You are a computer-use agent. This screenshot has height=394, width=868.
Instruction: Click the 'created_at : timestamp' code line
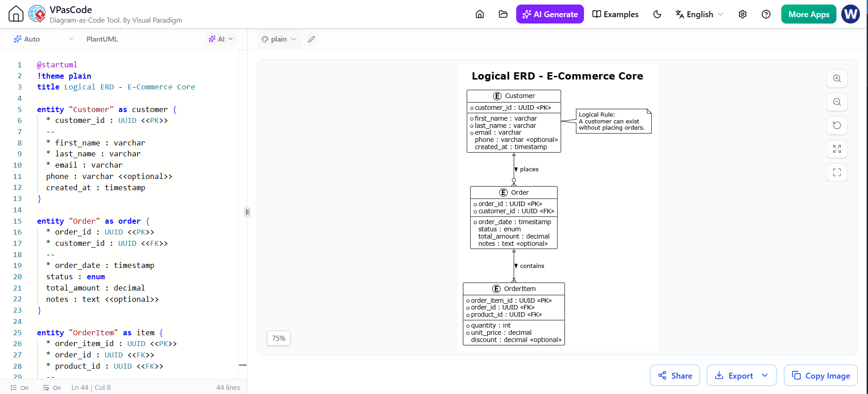[96, 188]
